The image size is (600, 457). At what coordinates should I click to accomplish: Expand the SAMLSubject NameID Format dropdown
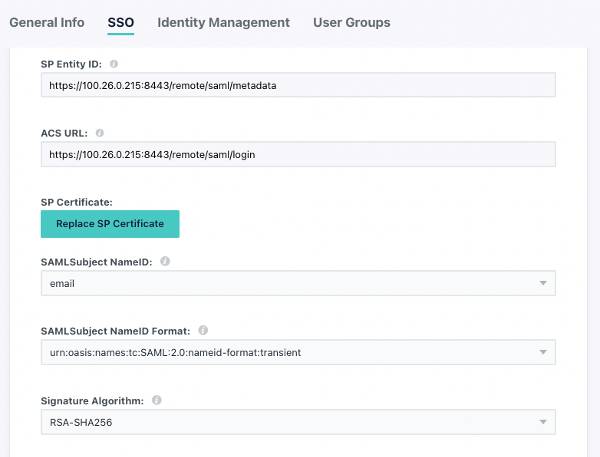point(297,352)
